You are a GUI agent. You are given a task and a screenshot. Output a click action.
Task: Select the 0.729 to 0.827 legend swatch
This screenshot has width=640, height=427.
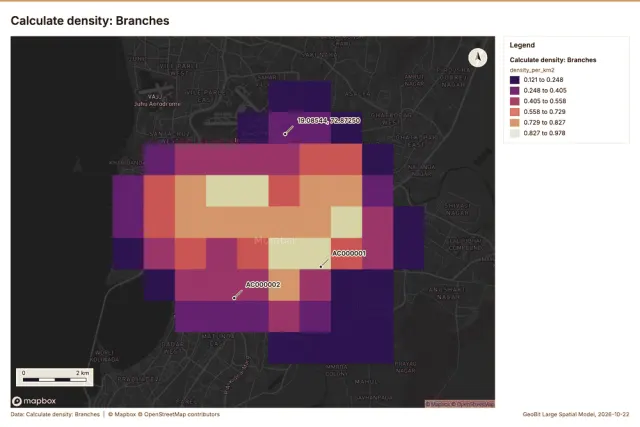click(515, 122)
